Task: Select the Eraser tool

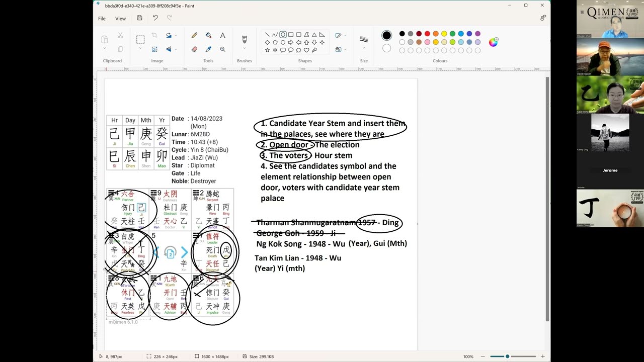Action: [x=194, y=49]
